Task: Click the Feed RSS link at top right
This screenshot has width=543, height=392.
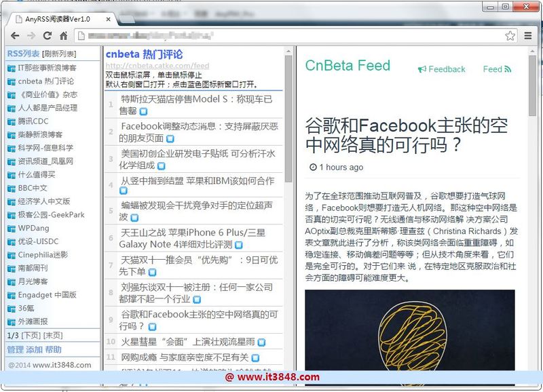Action: [x=497, y=69]
